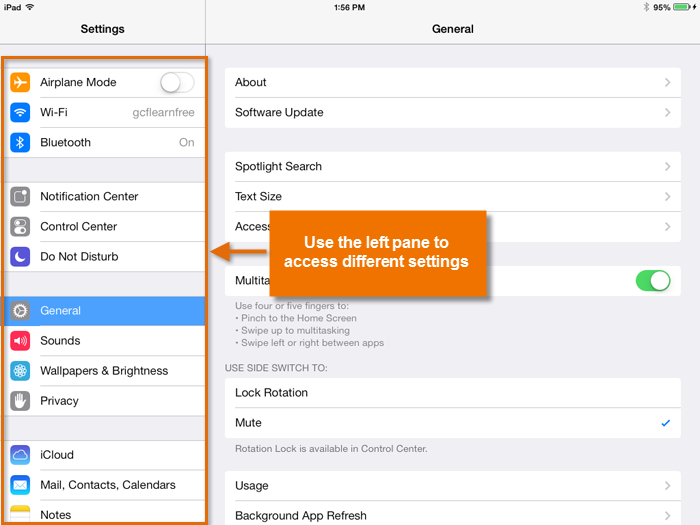Tap the About row label
The height and width of the screenshot is (525, 700).
pos(250,82)
